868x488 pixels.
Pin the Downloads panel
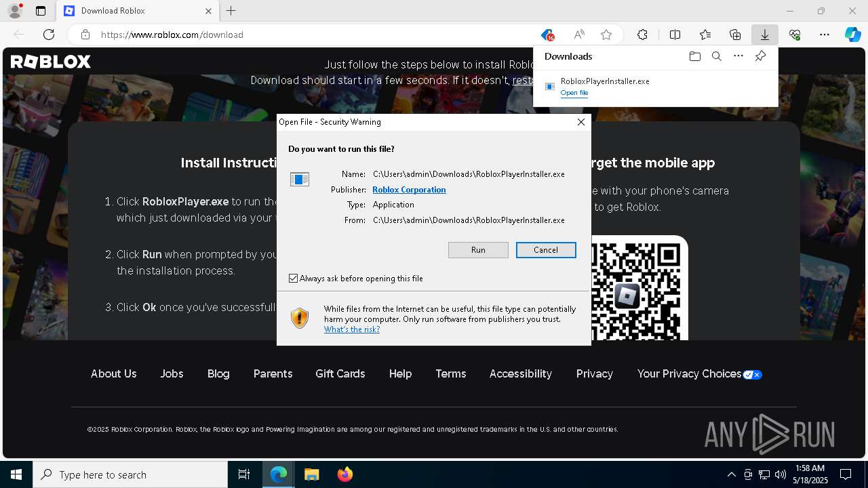[760, 56]
